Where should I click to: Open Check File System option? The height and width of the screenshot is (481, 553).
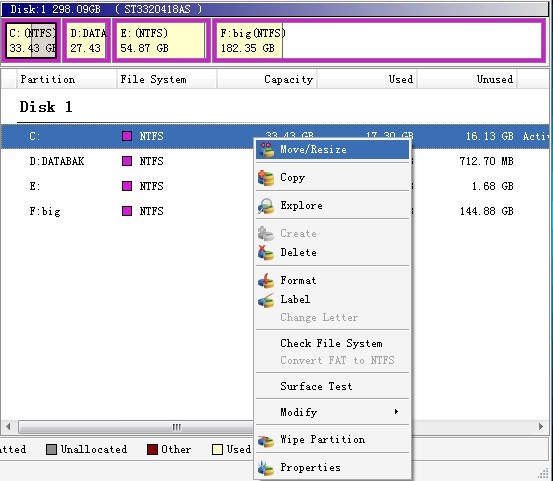click(333, 343)
